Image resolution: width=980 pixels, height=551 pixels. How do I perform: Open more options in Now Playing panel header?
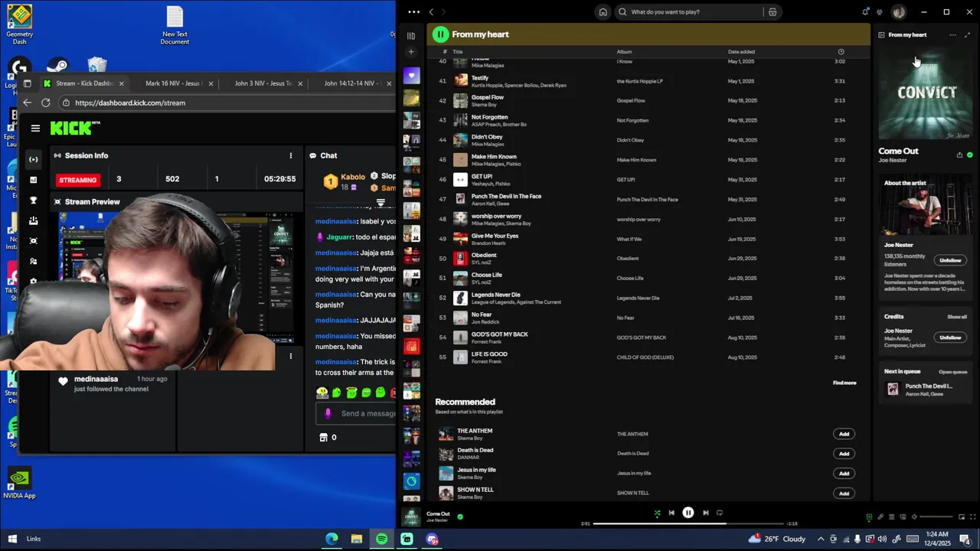point(952,34)
